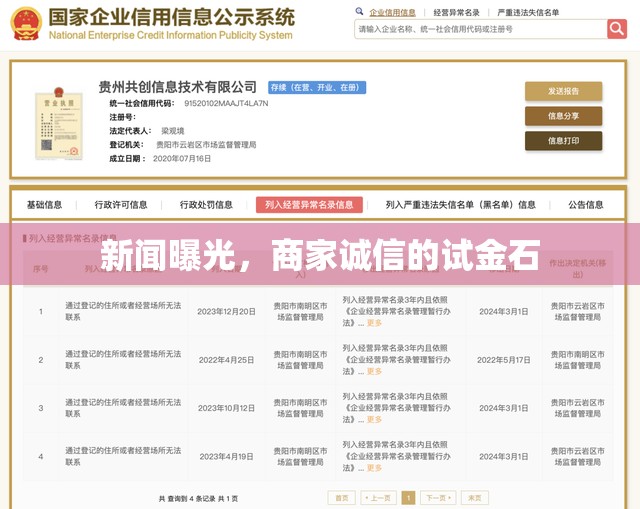640x509 pixels.
Task: Click the 发送报告 button
Action: (563, 91)
